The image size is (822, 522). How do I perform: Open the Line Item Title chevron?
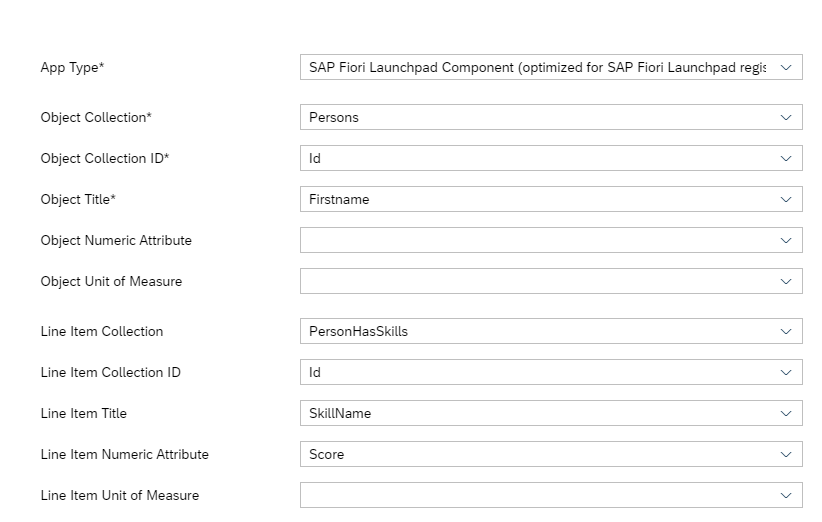(786, 413)
